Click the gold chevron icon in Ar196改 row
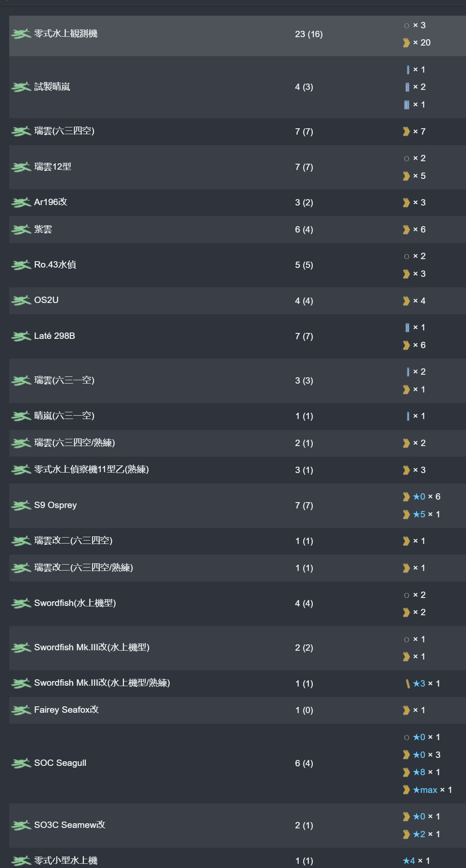The width and height of the screenshot is (466, 868). tap(406, 203)
